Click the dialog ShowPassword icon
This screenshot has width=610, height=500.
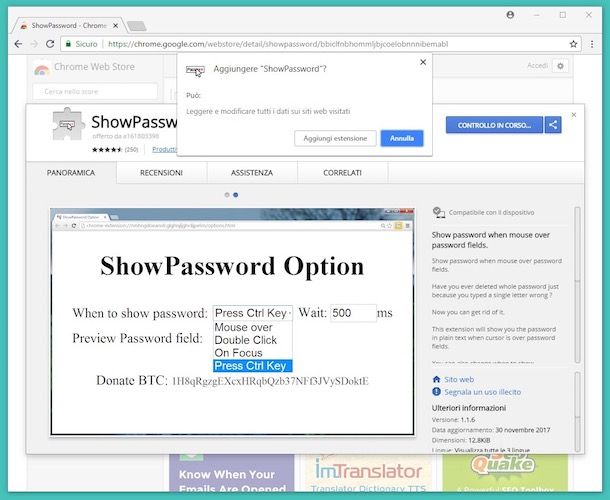pos(195,70)
